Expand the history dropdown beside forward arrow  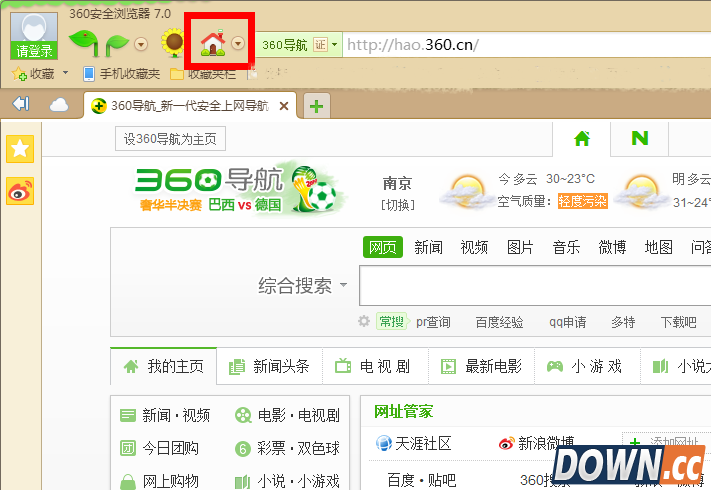pos(141,44)
